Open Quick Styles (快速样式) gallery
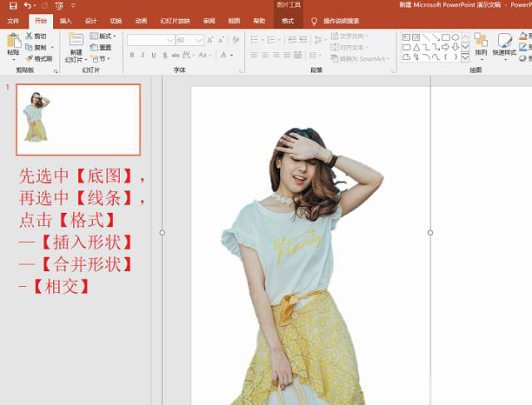The height and width of the screenshot is (405, 532). tap(504, 45)
